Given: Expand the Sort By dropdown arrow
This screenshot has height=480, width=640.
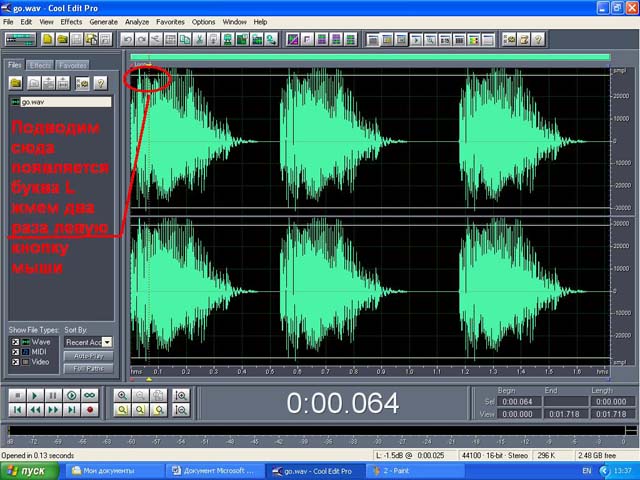Looking at the screenshot, I should tap(107, 342).
